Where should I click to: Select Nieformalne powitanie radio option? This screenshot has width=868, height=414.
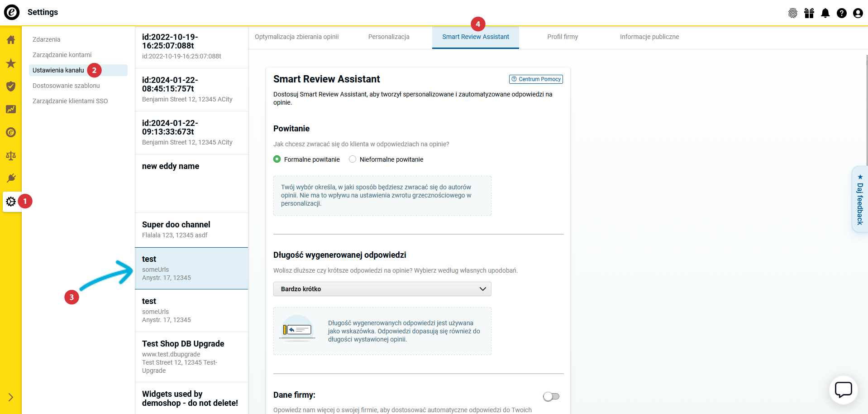click(353, 159)
